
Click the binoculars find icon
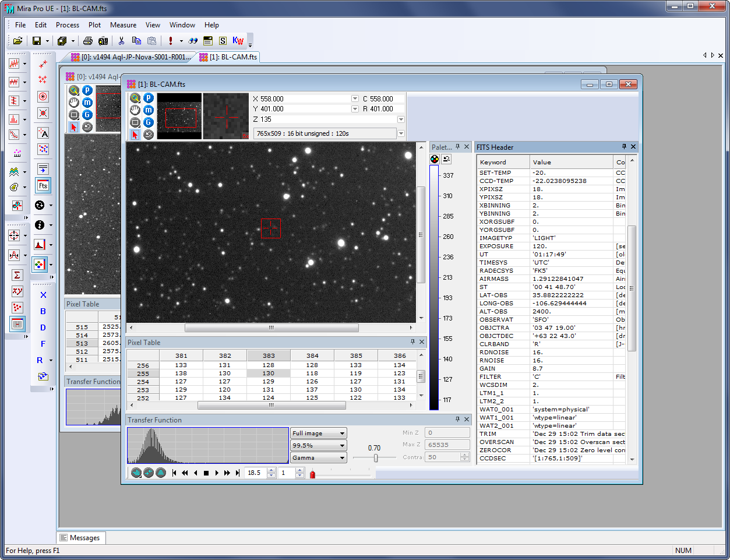pyautogui.click(x=193, y=41)
